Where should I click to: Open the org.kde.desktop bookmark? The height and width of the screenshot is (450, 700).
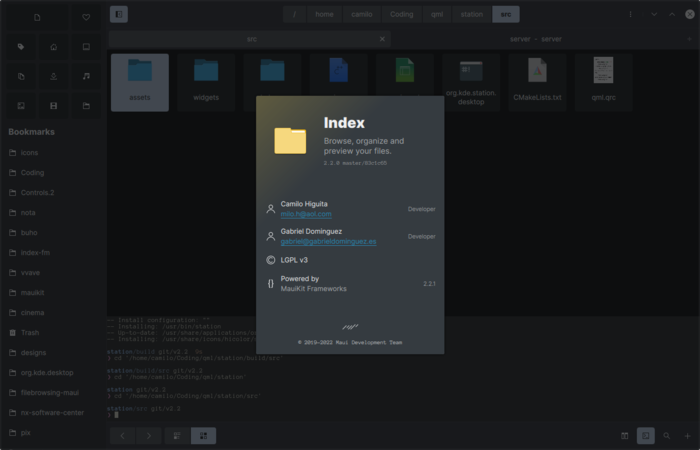pyautogui.click(x=54, y=373)
